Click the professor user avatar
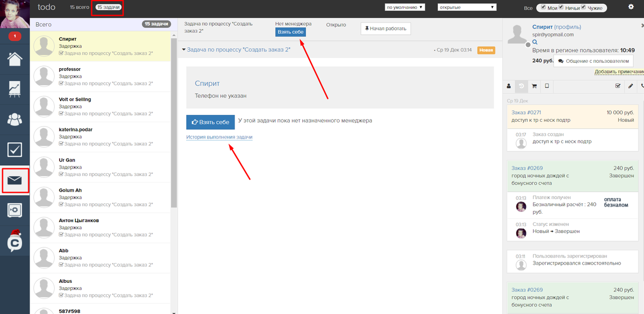The height and width of the screenshot is (314, 644). 45,77
